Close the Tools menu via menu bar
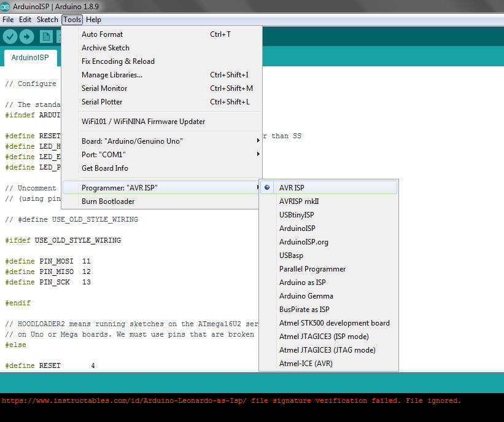The width and height of the screenshot is (504, 422). [x=72, y=20]
